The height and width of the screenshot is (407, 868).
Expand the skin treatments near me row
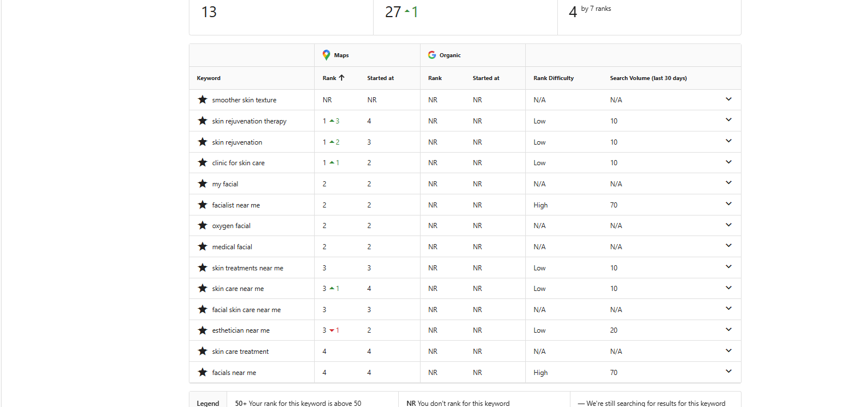[x=728, y=267]
